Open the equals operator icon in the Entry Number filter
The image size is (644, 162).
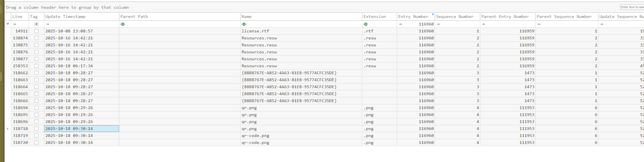[x=400, y=24]
